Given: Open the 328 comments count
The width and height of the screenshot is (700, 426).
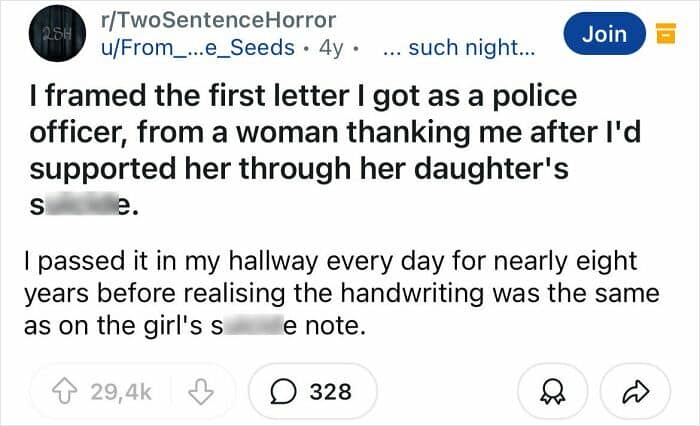Looking at the screenshot, I should click(330, 391).
